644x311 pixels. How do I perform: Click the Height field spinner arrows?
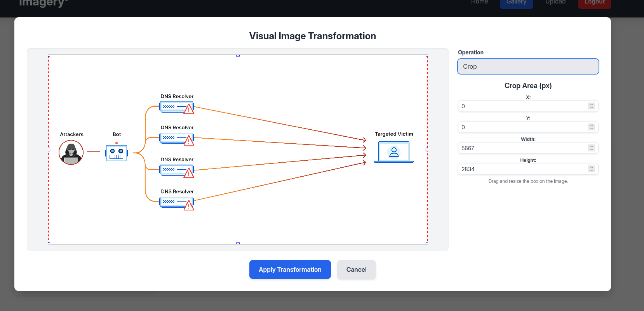591,169
